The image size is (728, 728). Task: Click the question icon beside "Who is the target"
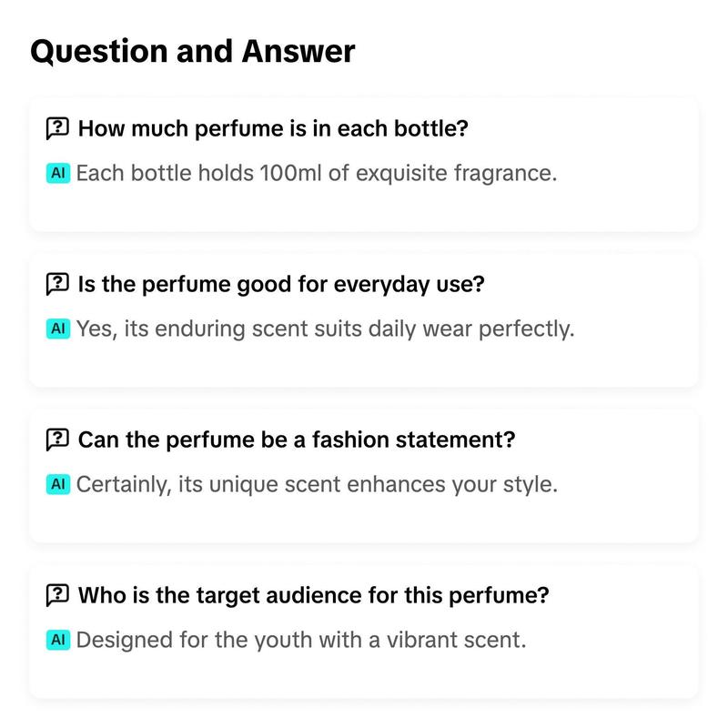point(57,595)
